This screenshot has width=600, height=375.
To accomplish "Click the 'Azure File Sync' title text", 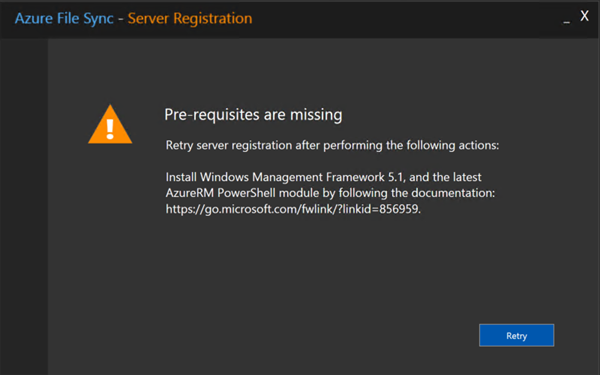I will tap(64, 19).
